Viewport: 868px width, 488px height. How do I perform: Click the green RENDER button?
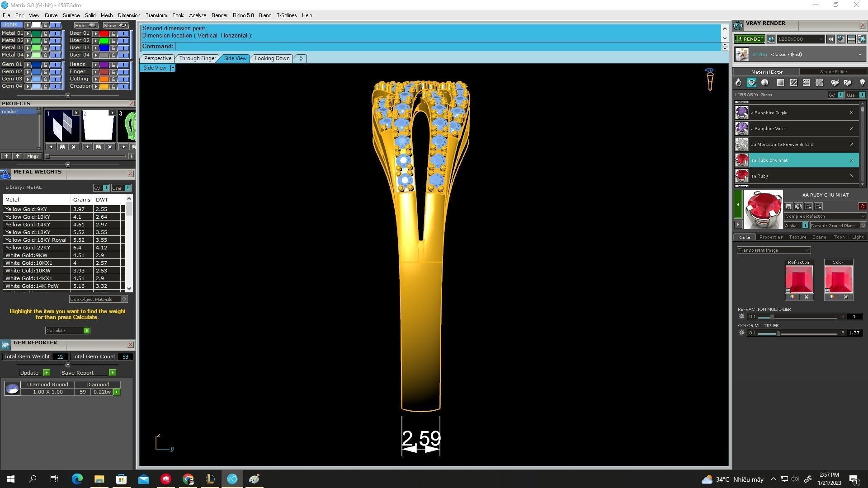pyautogui.click(x=749, y=39)
